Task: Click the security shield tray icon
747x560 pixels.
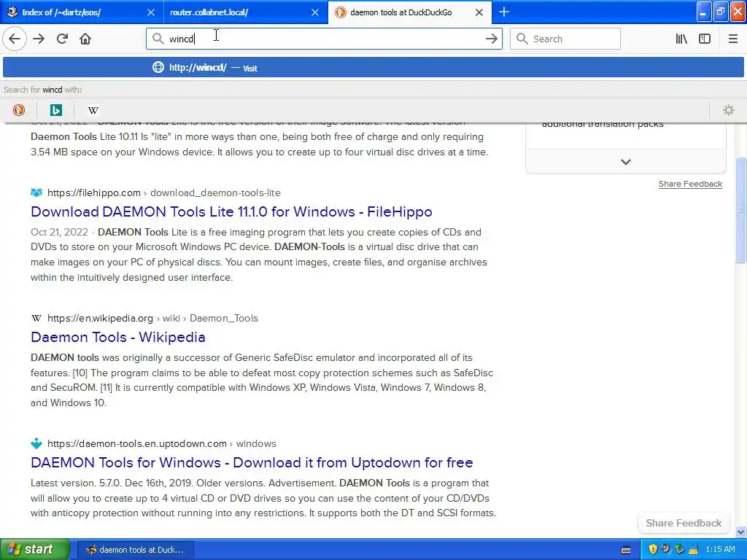Action: click(653, 549)
